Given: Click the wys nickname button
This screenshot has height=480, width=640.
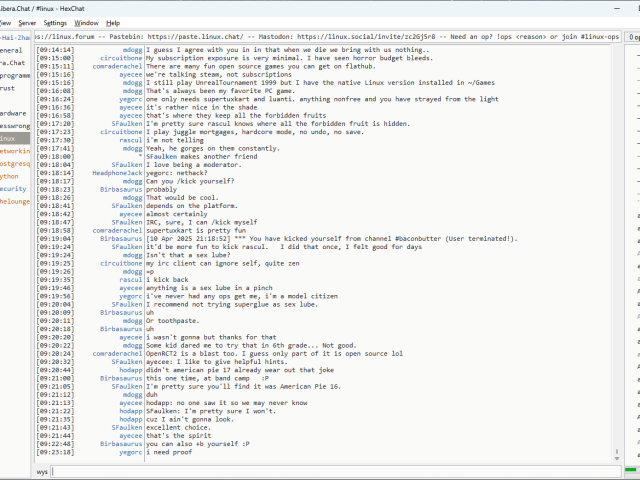Looking at the screenshot, I should 42,470.
